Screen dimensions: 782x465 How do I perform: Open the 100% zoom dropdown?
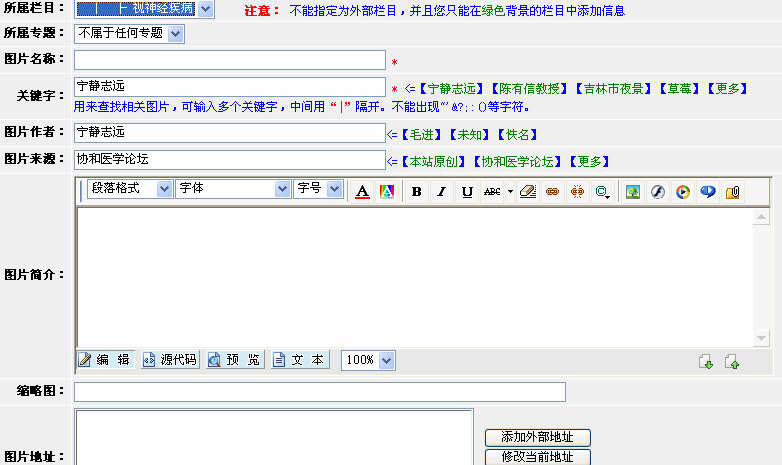point(368,359)
